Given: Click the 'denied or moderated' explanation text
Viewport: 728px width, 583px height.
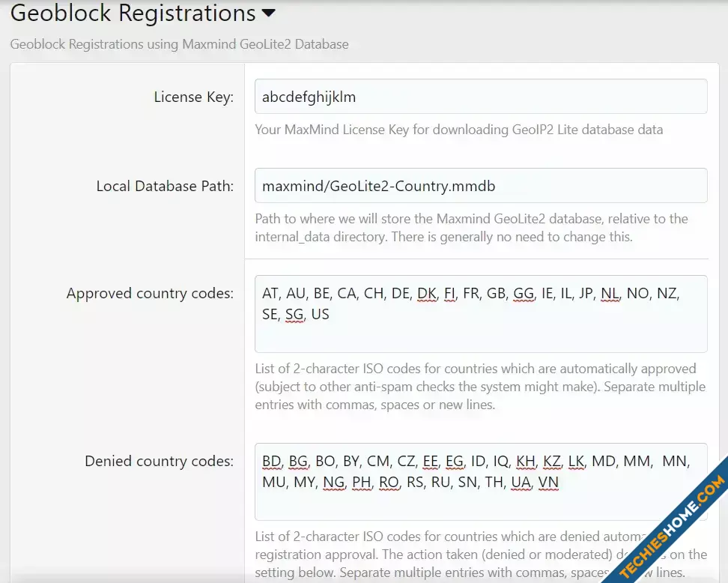Looking at the screenshot, I should (x=481, y=555).
